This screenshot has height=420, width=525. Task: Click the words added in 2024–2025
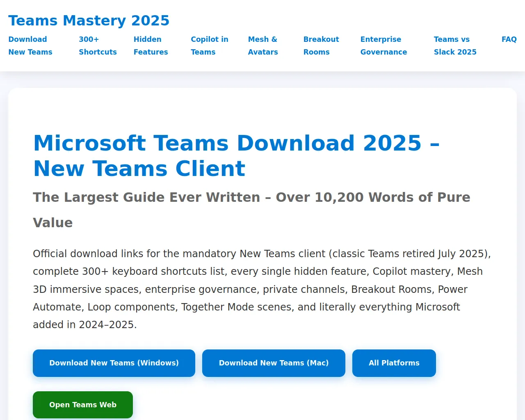84,325
